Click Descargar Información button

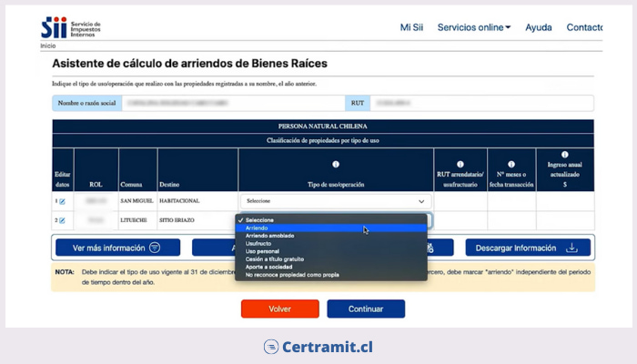pyautogui.click(x=528, y=248)
